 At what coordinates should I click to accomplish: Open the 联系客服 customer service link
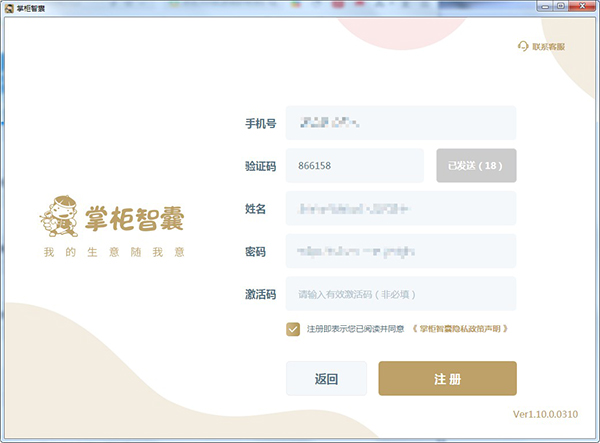pyautogui.click(x=548, y=47)
